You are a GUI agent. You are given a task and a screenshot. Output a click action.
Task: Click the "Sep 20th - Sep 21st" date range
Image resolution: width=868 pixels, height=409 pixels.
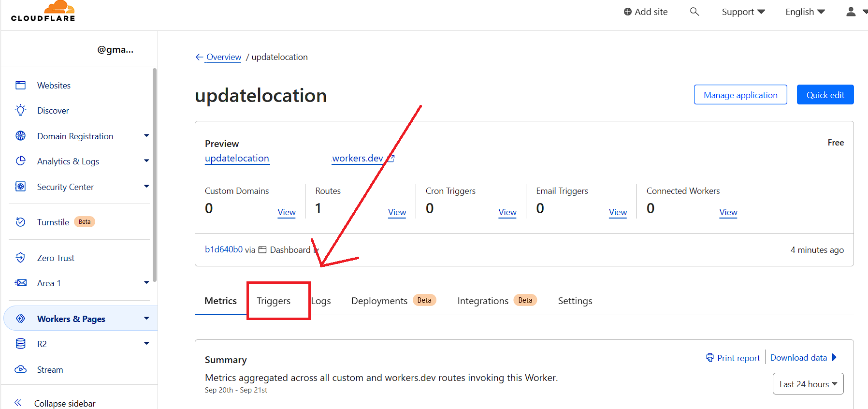pos(236,390)
